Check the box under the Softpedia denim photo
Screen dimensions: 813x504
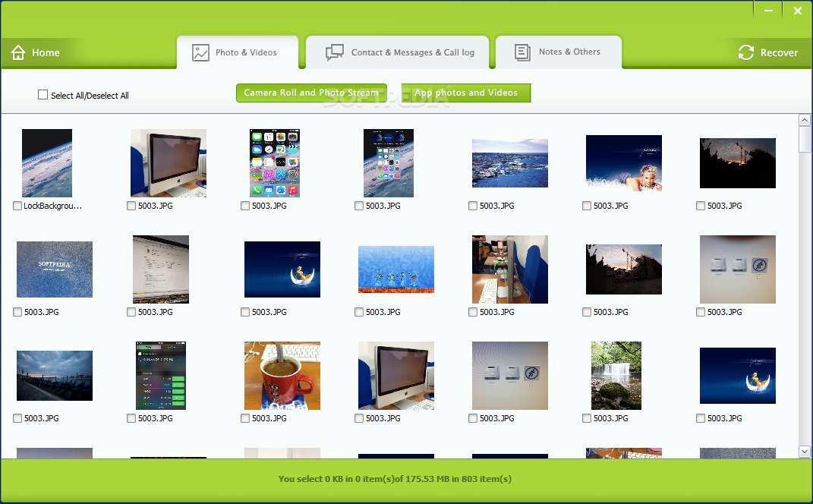[17, 312]
